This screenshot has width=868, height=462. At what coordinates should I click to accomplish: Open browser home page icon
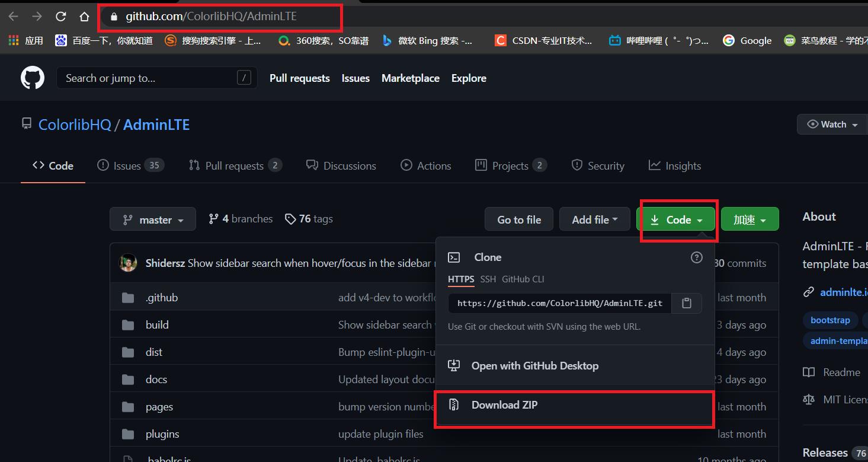(x=84, y=17)
